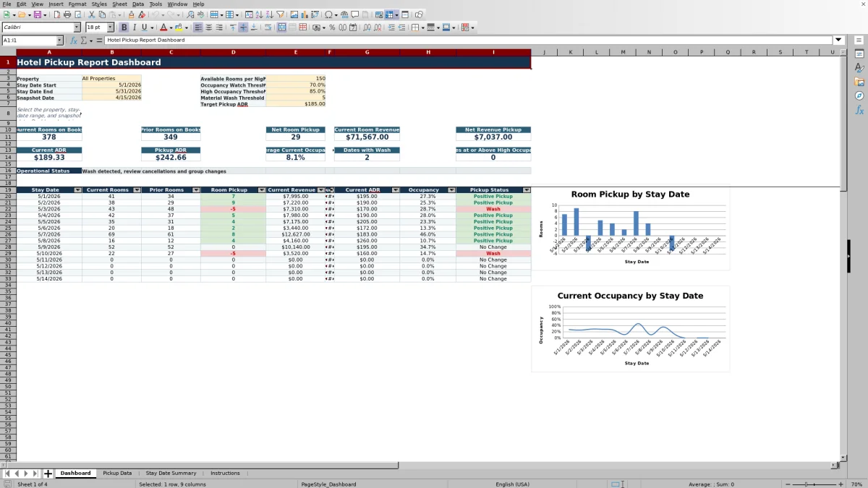Click the Print icon in toolbar
The width and height of the screenshot is (868, 488).
point(67,14)
